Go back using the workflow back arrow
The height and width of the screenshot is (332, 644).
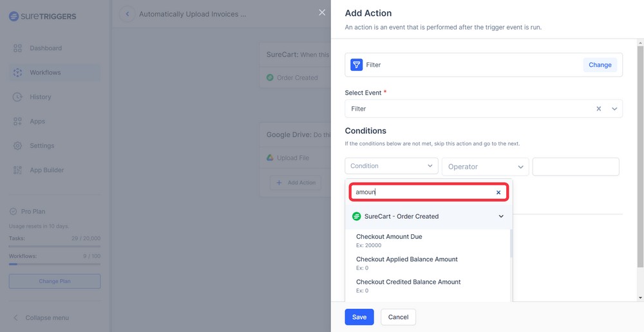coord(127,14)
